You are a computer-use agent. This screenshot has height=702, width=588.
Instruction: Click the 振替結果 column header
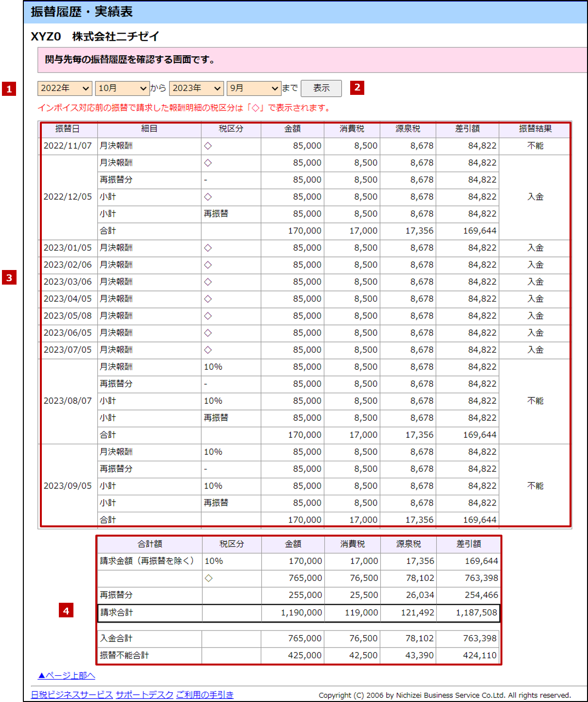535,129
